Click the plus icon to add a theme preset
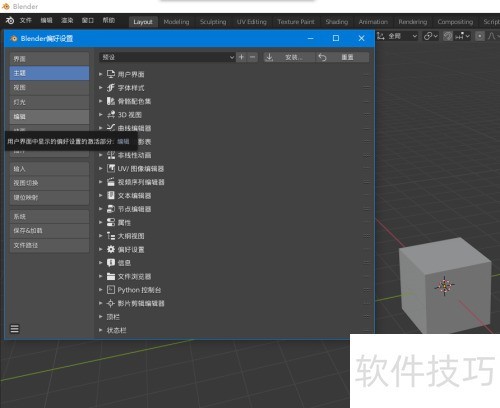Screen dimensions: 500x408 pos(241,57)
